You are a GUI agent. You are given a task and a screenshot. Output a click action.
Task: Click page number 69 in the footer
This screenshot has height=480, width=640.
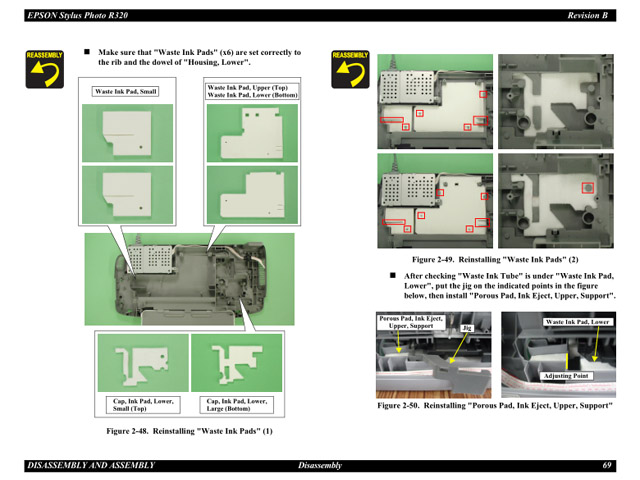[x=606, y=465]
